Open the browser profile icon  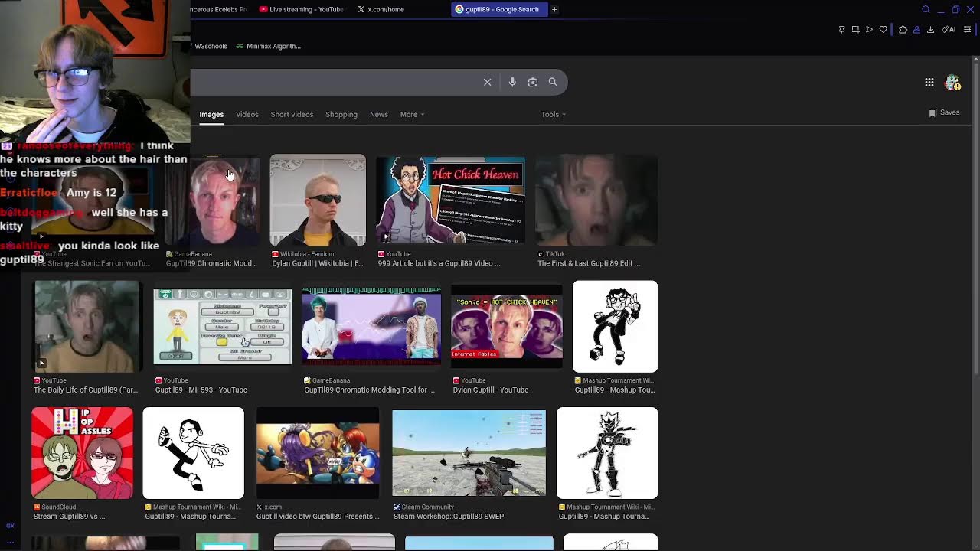click(916, 30)
